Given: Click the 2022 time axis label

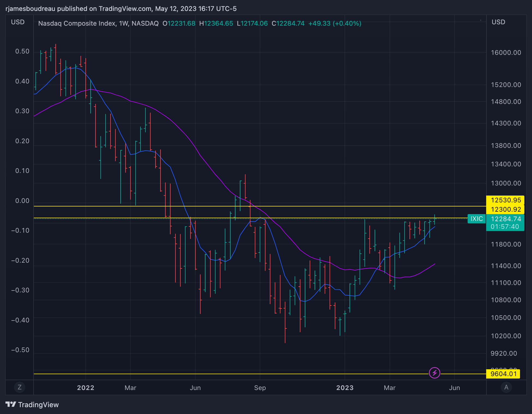Looking at the screenshot, I should (x=85, y=388).
